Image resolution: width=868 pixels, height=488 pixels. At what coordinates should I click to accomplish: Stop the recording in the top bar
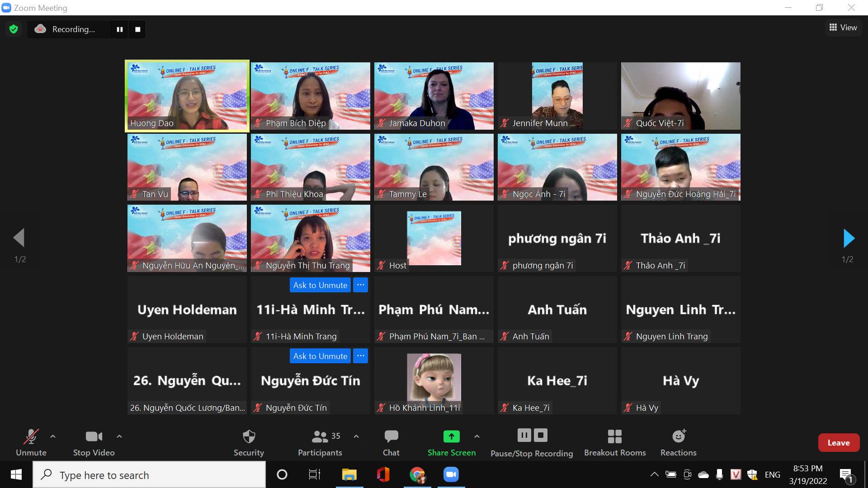click(x=138, y=29)
